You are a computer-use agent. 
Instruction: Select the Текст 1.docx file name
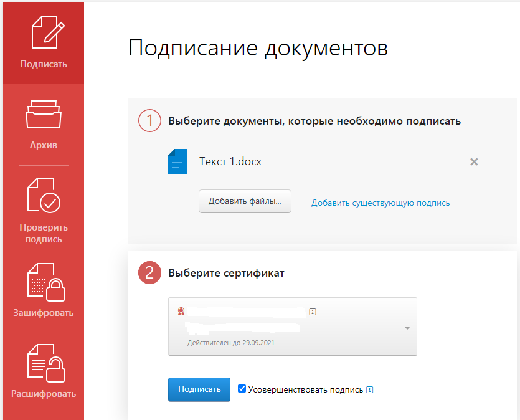230,161
